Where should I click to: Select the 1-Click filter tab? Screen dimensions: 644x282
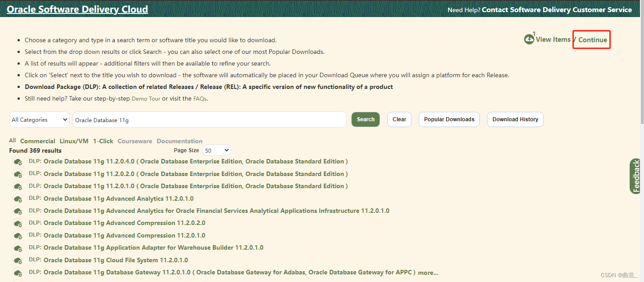(103, 141)
